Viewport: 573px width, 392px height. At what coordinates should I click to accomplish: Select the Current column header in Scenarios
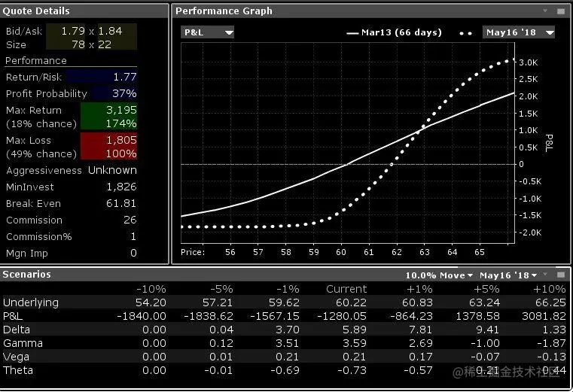[x=346, y=289]
